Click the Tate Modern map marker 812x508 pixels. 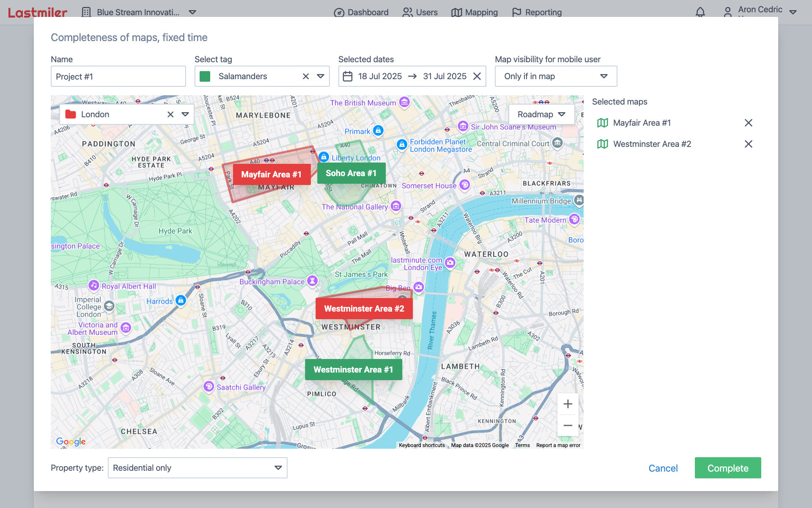pyautogui.click(x=574, y=219)
